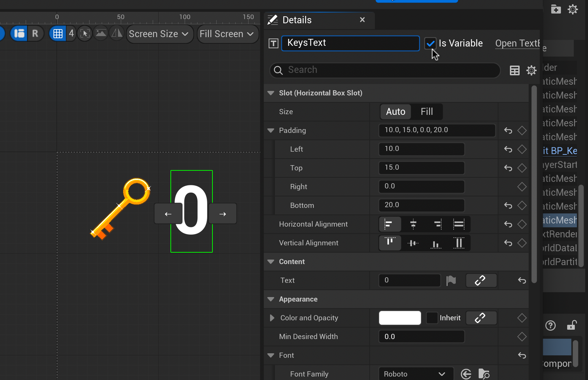
Task: Switch slot Size to Fill
Action: click(427, 112)
